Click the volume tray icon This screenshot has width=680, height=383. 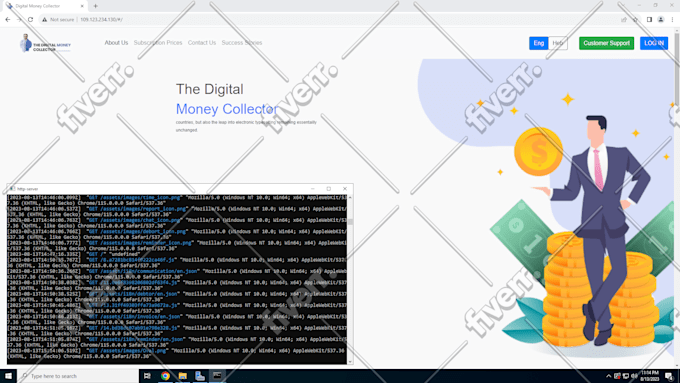(634, 376)
